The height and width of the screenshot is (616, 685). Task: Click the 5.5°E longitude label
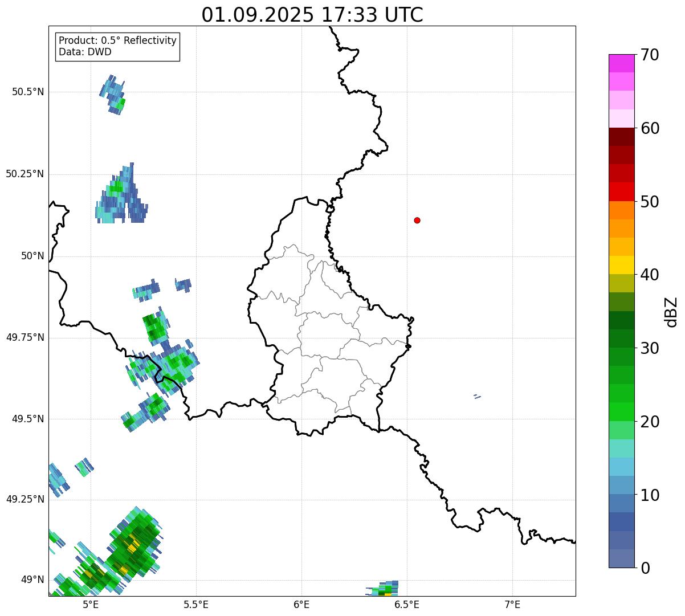[196, 604]
